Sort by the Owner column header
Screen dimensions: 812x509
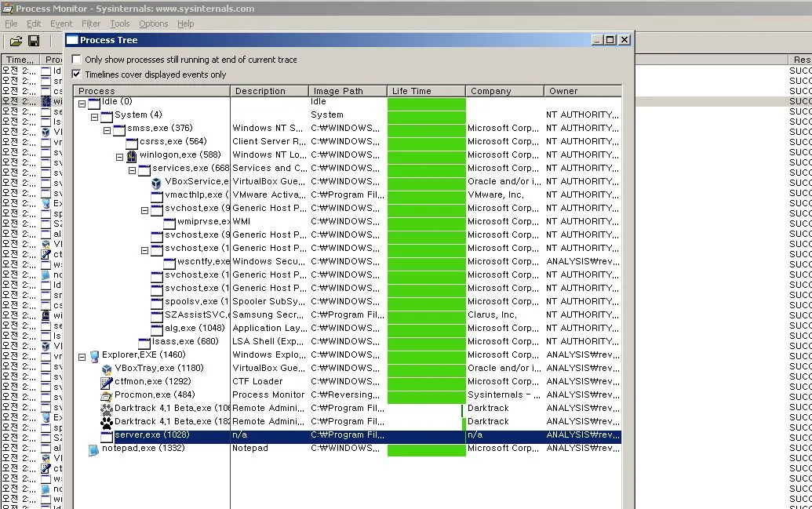(583, 91)
